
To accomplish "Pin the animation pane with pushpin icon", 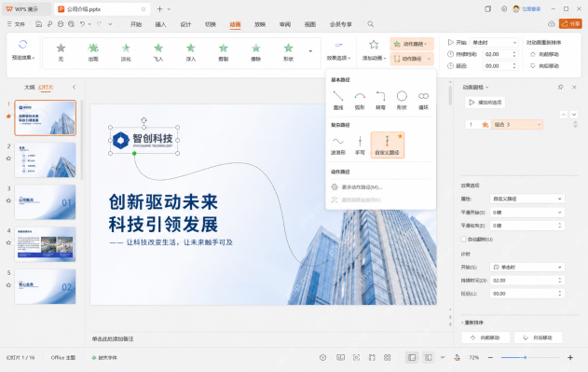I will click(560, 87).
